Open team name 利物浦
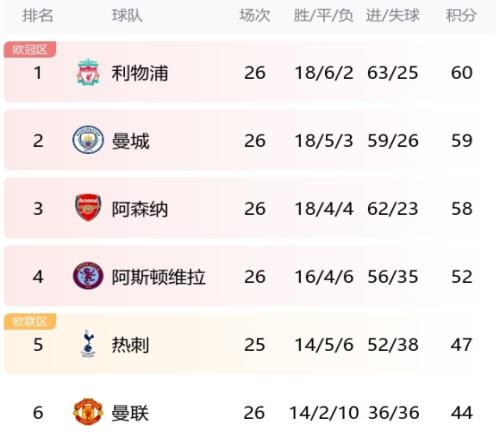 point(140,73)
